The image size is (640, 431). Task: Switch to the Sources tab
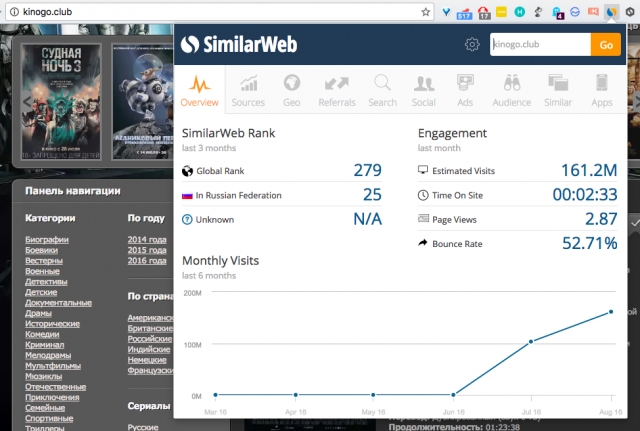click(248, 90)
